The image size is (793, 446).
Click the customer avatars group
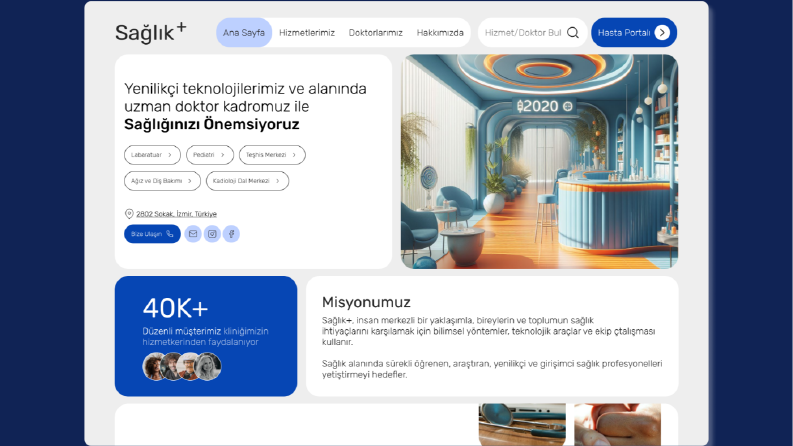pyautogui.click(x=182, y=366)
